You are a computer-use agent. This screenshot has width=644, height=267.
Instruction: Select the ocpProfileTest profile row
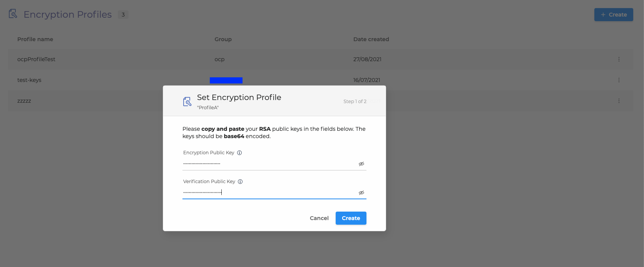point(37,59)
